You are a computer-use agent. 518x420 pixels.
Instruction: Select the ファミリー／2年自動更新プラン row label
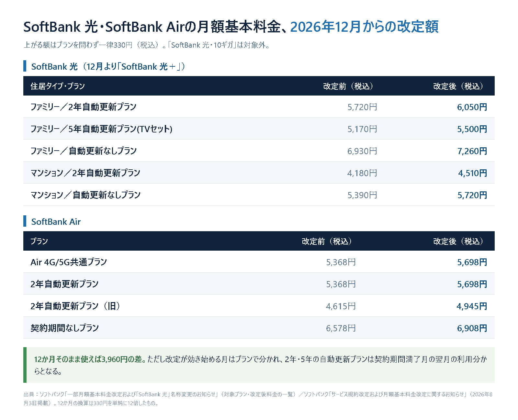click(84, 107)
